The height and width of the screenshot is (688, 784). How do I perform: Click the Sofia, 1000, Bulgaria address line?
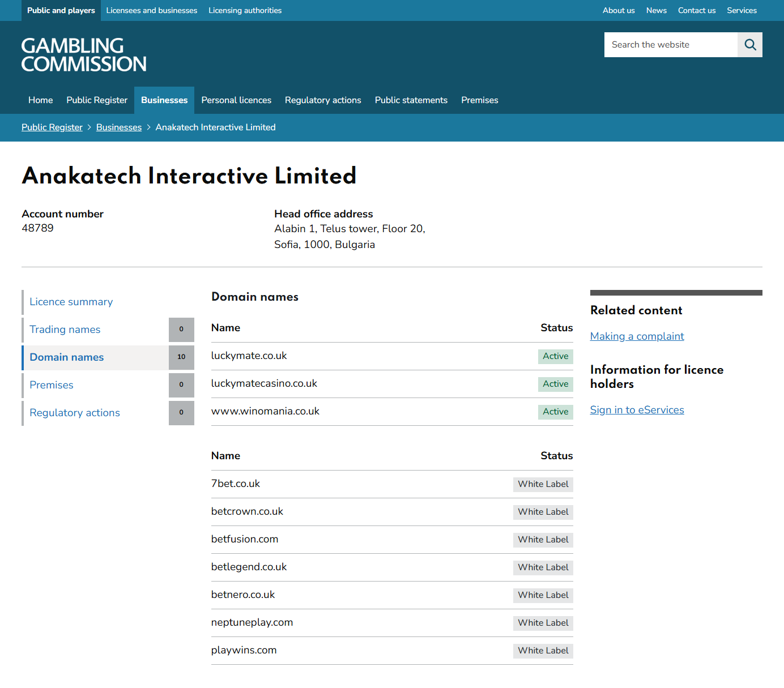click(325, 245)
